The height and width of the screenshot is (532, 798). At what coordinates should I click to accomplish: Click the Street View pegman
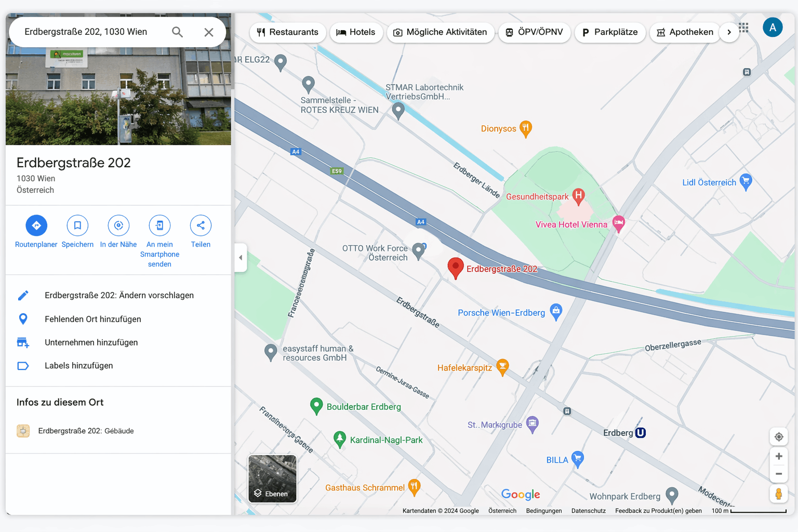tap(779, 494)
